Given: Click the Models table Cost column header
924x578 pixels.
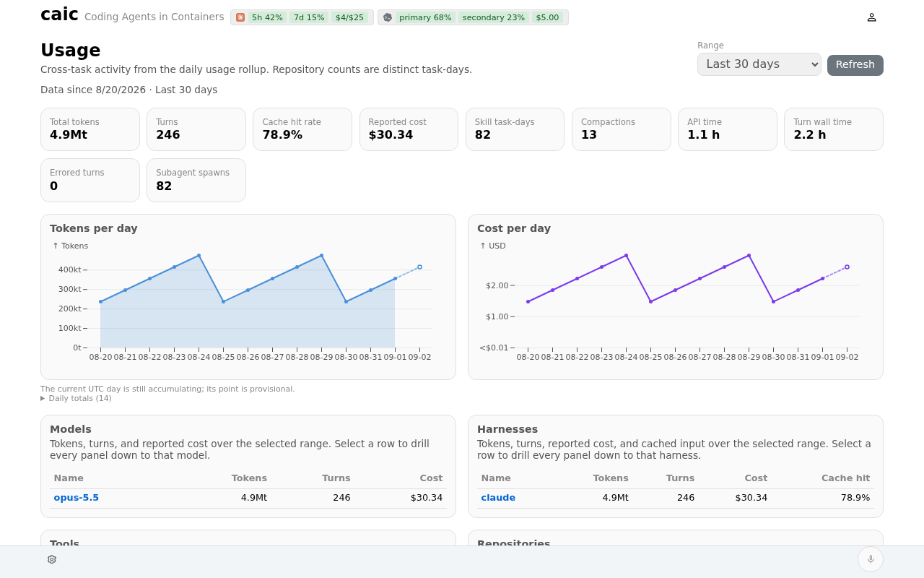Looking at the screenshot, I should pos(431,478).
